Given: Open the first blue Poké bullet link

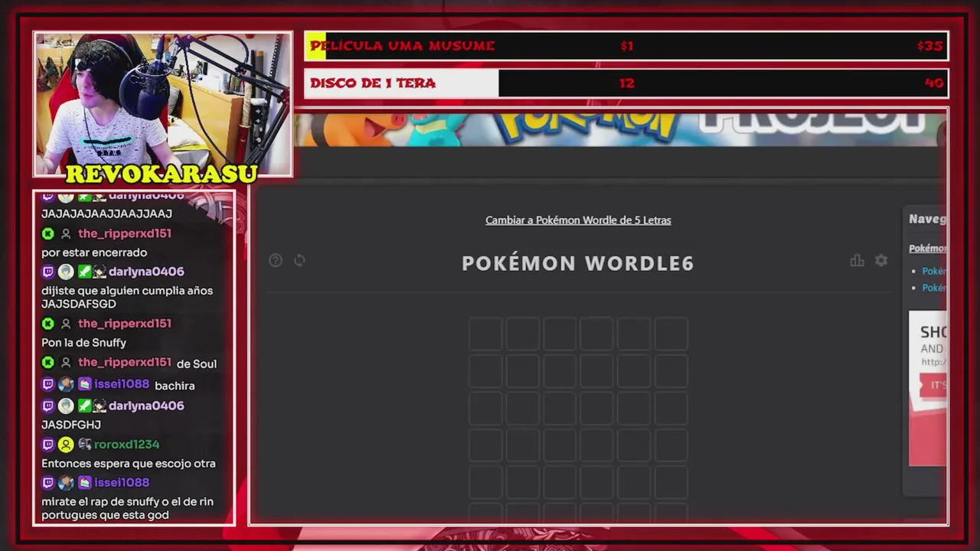Looking at the screenshot, I should click(x=934, y=271).
